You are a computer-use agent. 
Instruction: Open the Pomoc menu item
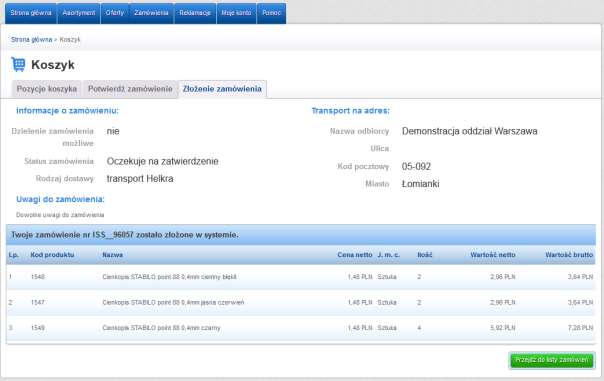272,13
